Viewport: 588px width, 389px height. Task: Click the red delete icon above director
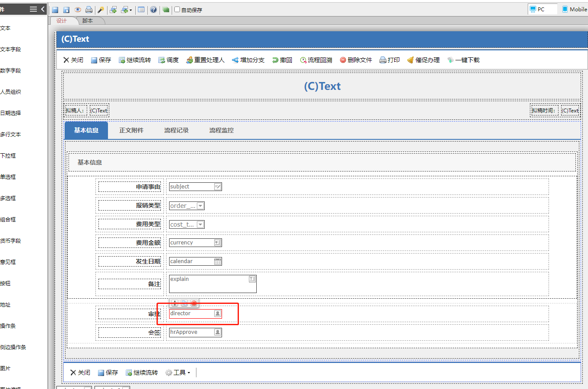tap(194, 303)
